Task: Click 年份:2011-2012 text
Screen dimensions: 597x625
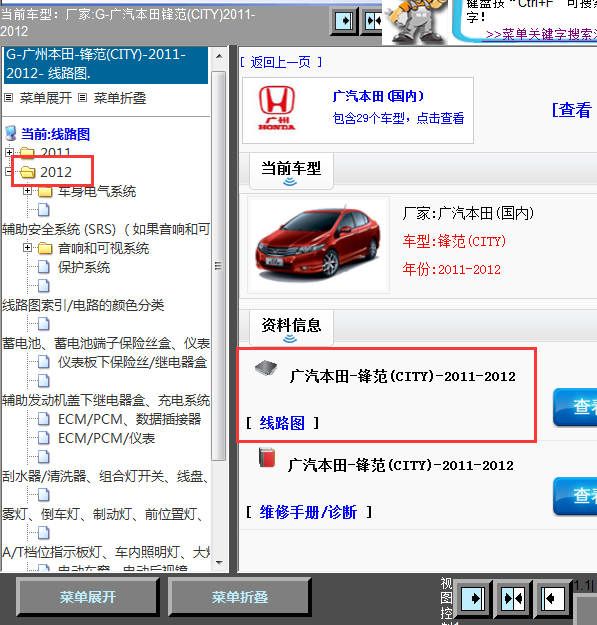Action: [452, 269]
